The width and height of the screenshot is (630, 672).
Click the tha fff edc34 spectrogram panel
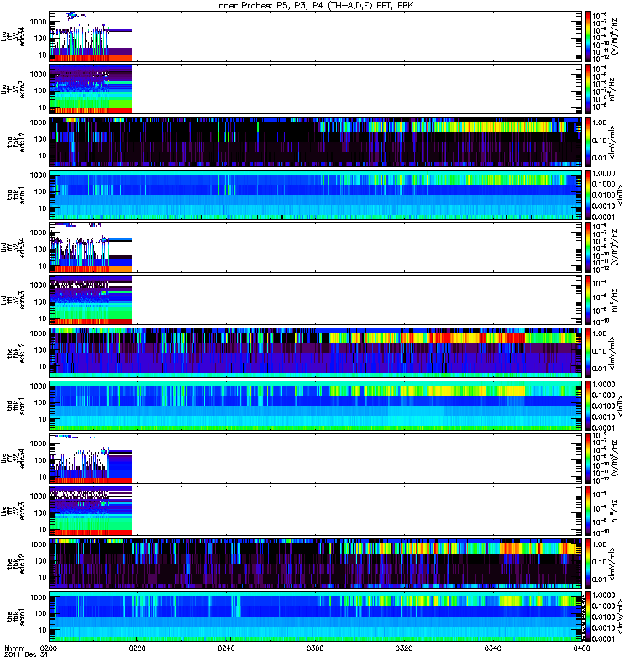point(315,36)
